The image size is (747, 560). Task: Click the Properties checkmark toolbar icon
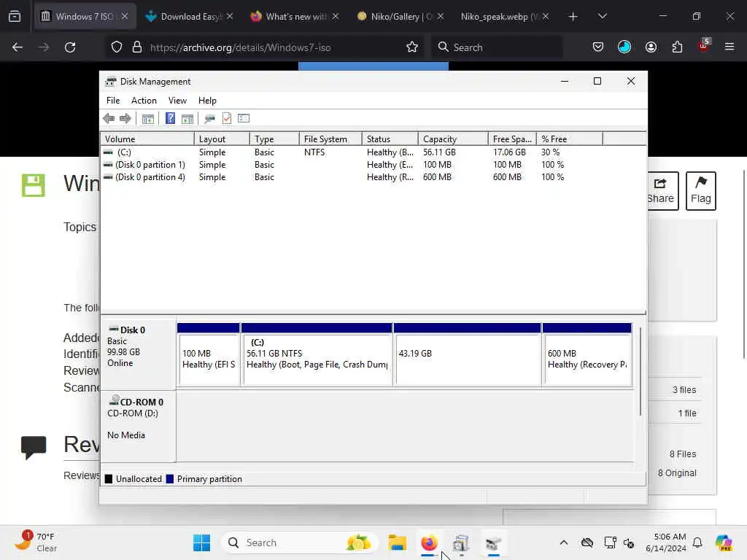(227, 118)
